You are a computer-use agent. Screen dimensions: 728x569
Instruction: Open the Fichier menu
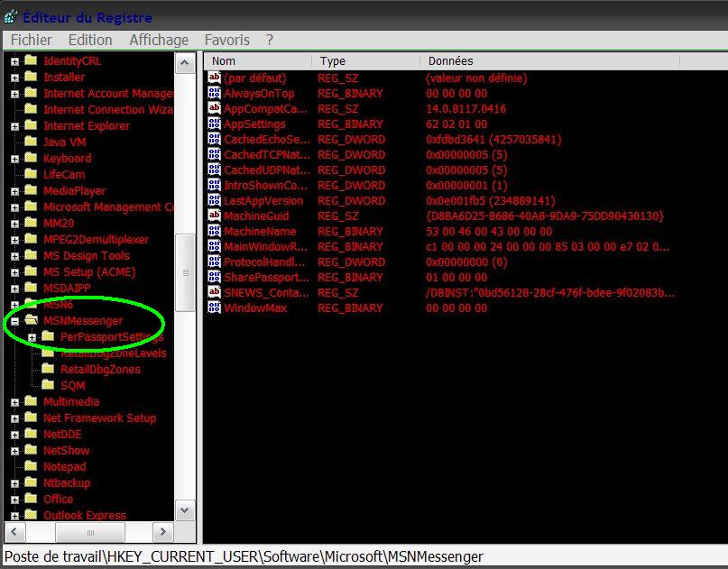31,41
